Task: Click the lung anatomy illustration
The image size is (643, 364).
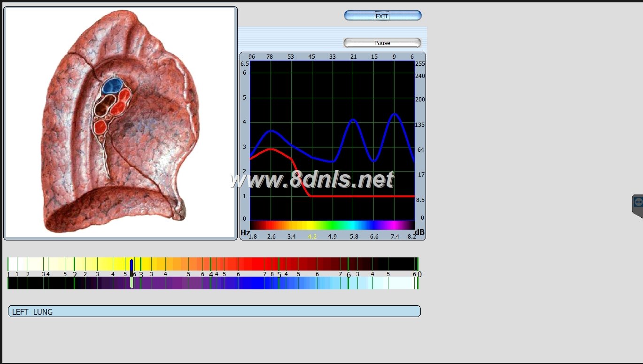Action: (x=120, y=122)
